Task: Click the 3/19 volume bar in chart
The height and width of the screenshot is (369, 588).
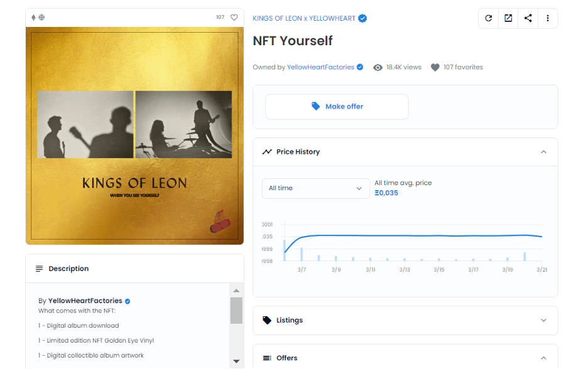Action: (x=508, y=259)
